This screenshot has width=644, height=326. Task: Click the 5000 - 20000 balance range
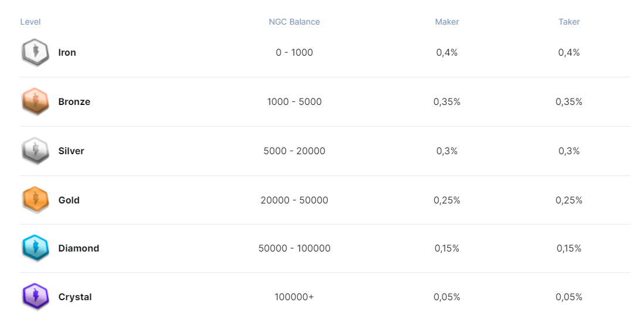pyautogui.click(x=294, y=151)
